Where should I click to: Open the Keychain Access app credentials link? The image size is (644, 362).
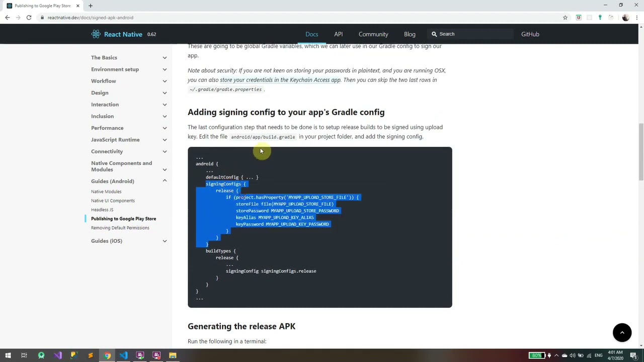tap(280, 80)
